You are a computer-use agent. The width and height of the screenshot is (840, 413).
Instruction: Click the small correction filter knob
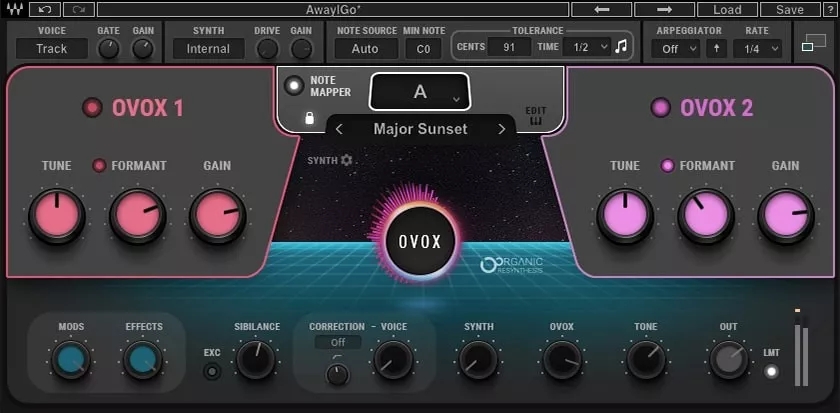click(x=338, y=374)
